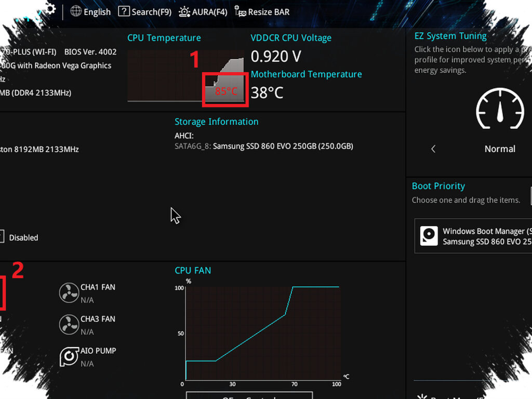The width and height of the screenshot is (532, 399).
Task: Select the CHA3 FAN label
Action: tap(98, 319)
